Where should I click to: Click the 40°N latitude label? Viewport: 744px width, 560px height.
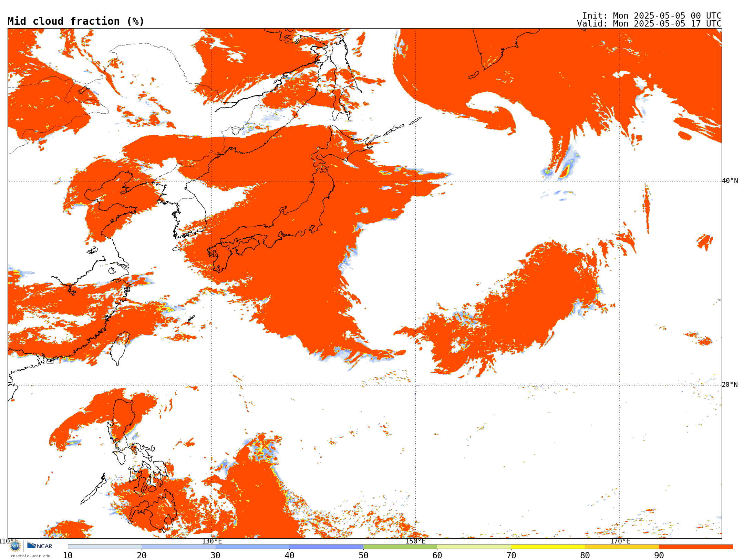click(730, 181)
